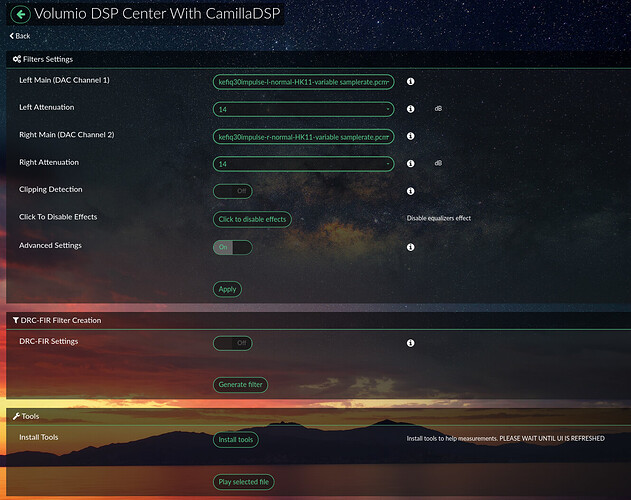Open info icon for Advanced Settings
This screenshot has width=631, height=500.
410,247
